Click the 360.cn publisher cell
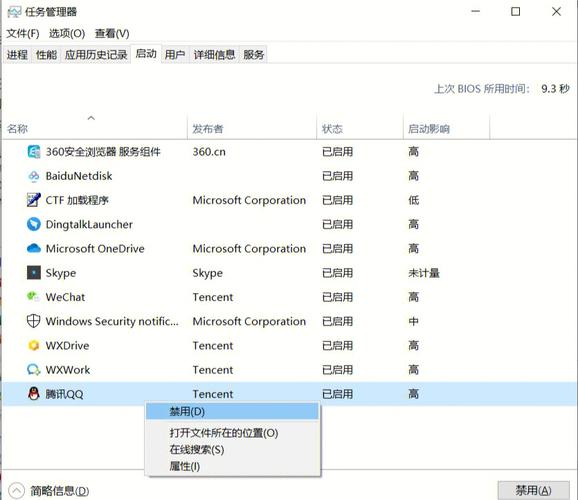Viewport: 578px width, 500px height. [209, 152]
